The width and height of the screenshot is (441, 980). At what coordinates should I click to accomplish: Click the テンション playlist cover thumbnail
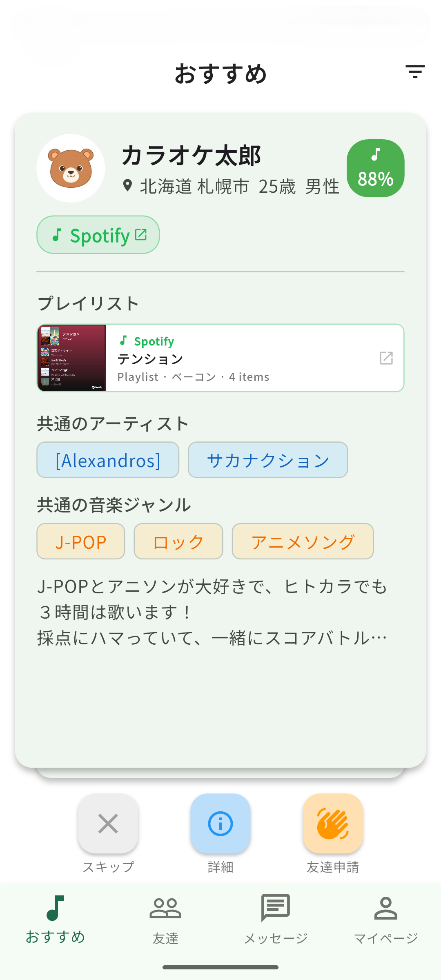72,358
